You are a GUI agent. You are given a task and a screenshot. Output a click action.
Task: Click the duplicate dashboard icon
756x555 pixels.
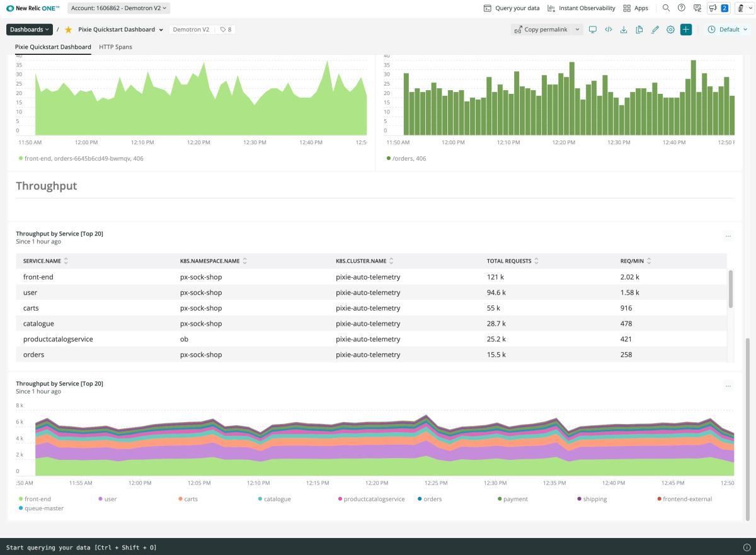click(x=639, y=30)
